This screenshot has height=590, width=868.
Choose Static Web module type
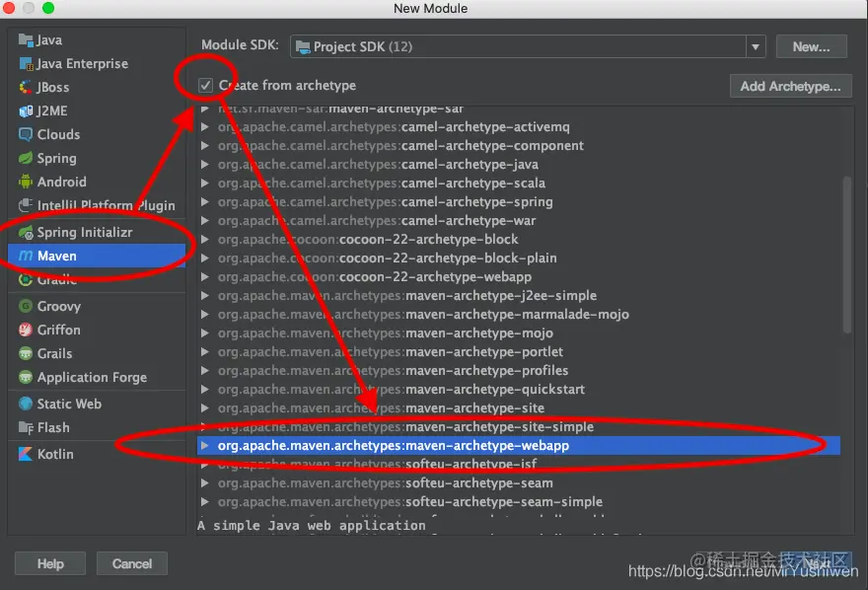coord(97,405)
